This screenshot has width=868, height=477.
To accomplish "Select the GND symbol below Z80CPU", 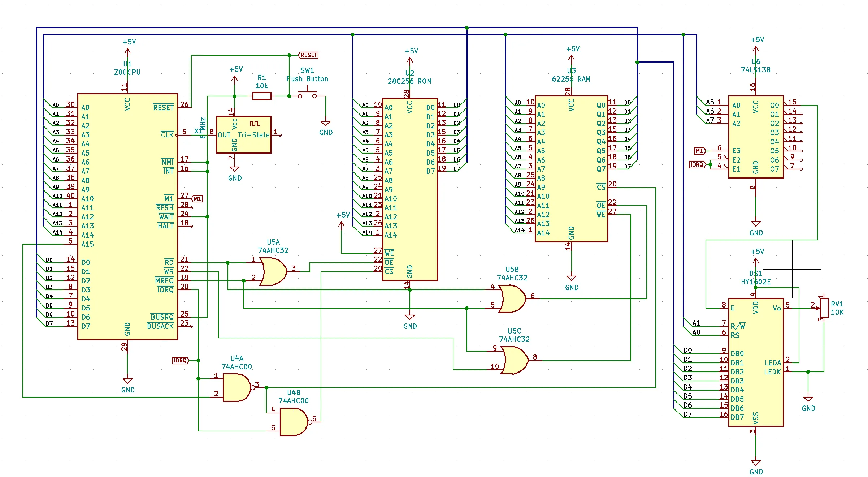I will point(128,385).
